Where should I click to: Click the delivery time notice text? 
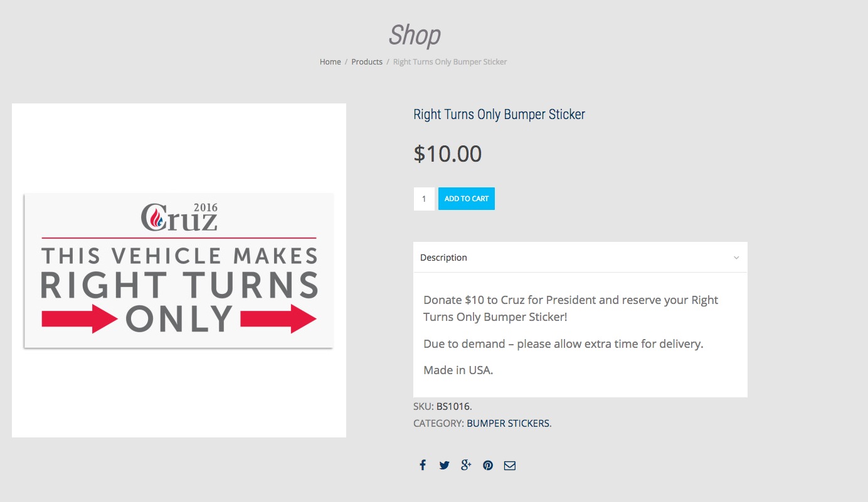(563, 343)
